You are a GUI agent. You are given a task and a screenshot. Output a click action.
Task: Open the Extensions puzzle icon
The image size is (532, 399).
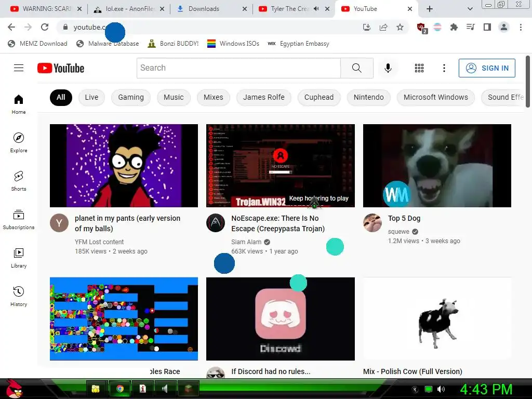point(454,27)
